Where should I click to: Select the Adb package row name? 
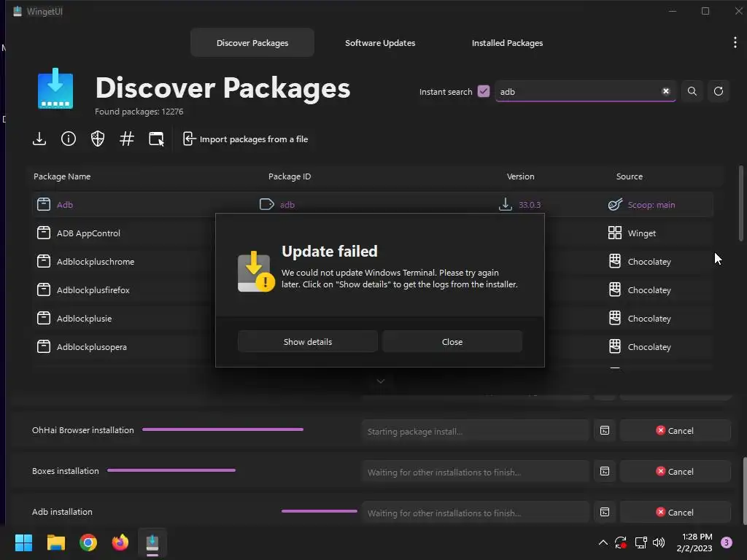point(65,205)
